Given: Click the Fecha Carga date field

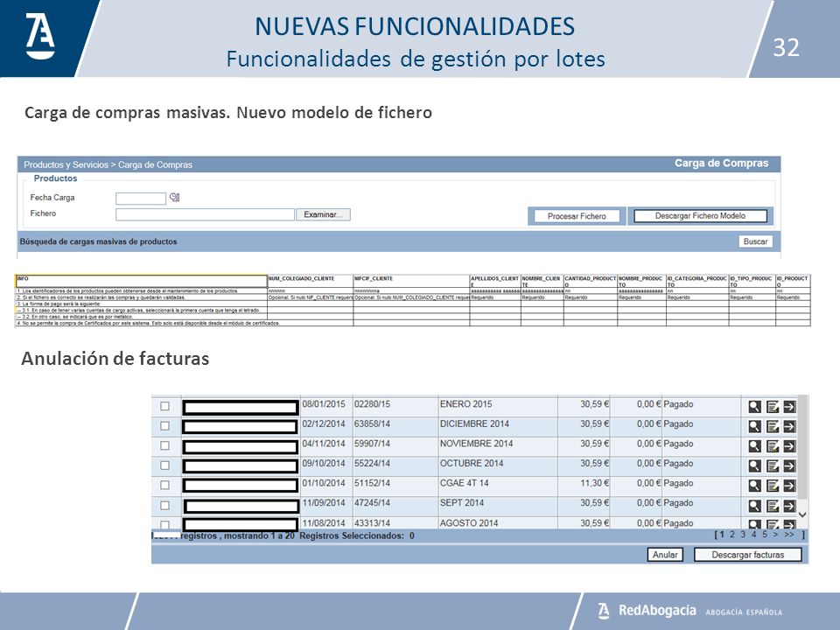Looking at the screenshot, I should click(x=141, y=199).
